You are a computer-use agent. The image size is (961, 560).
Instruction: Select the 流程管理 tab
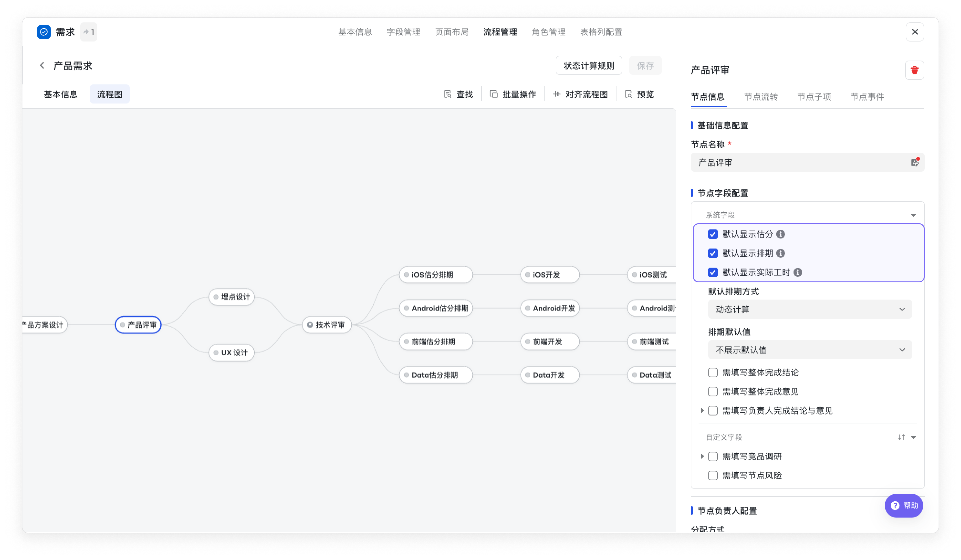[500, 32]
